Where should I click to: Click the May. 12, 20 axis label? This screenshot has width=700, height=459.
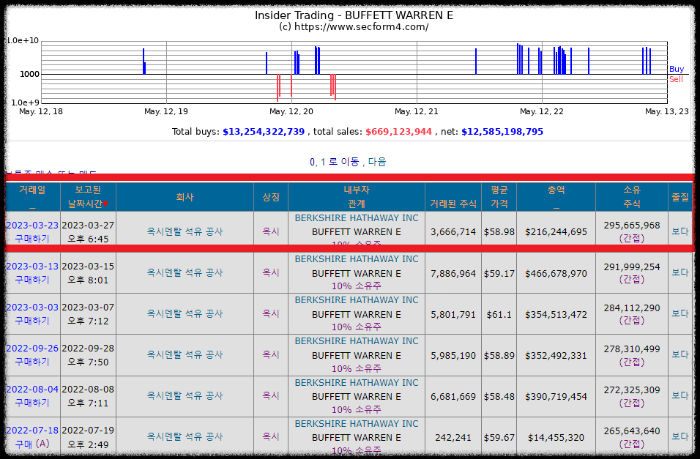point(292,111)
